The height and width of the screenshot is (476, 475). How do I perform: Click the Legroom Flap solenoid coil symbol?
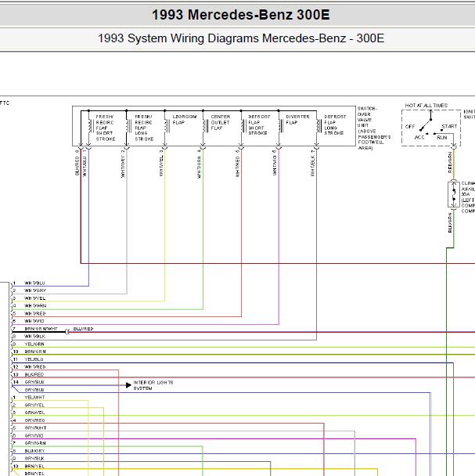pyautogui.click(x=167, y=126)
